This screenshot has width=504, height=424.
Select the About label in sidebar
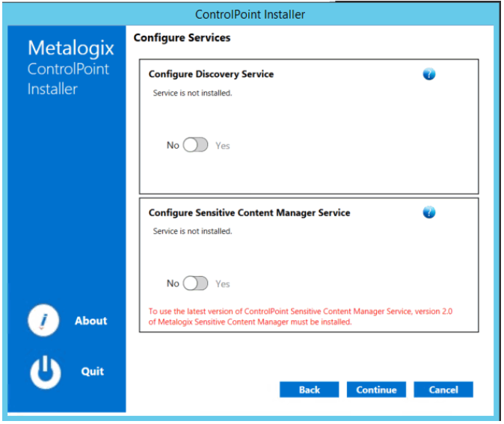click(91, 321)
